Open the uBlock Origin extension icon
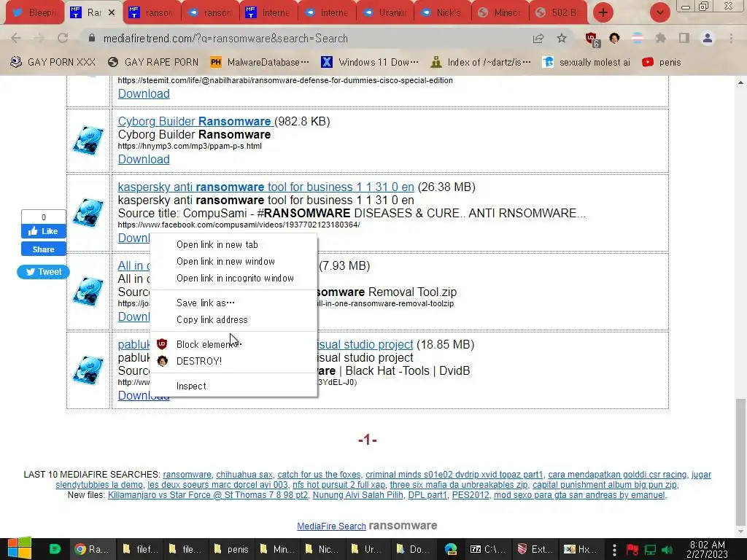This screenshot has height=560, width=747. point(592,39)
